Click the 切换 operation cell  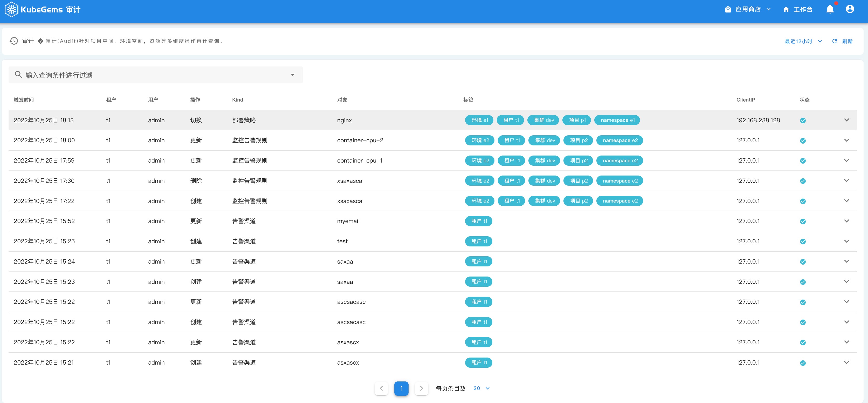[x=196, y=120]
